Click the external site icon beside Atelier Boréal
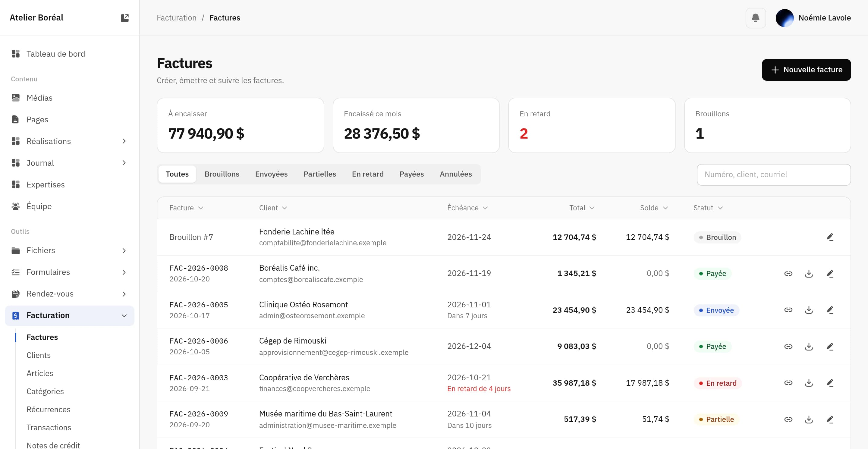Viewport: 868px width, 449px height. click(x=125, y=18)
